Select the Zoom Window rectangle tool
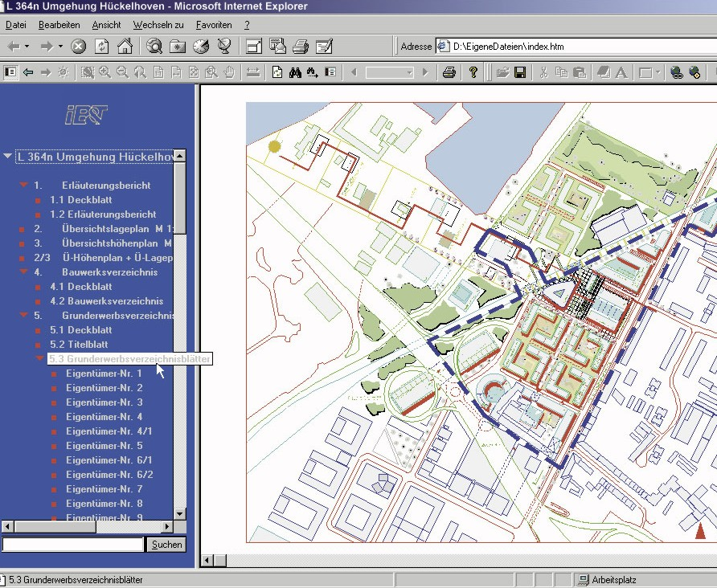The width and height of the screenshot is (717, 588). (x=88, y=72)
